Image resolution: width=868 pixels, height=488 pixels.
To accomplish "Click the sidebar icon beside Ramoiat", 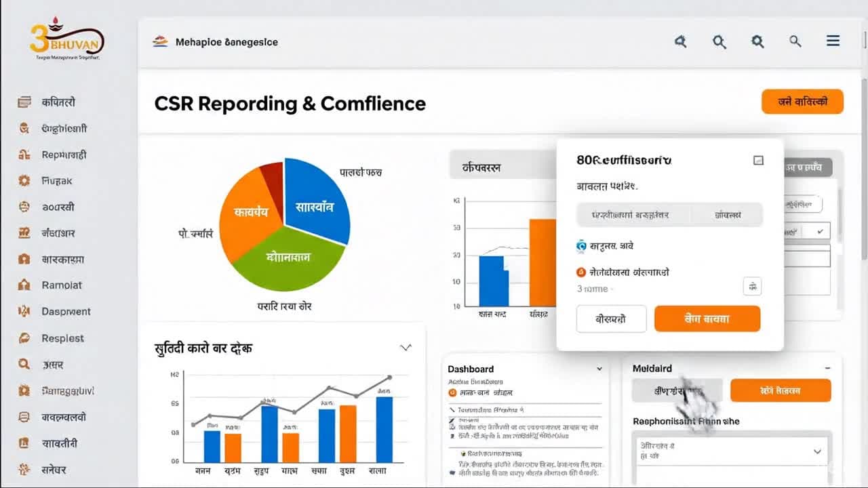I will [x=24, y=285].
